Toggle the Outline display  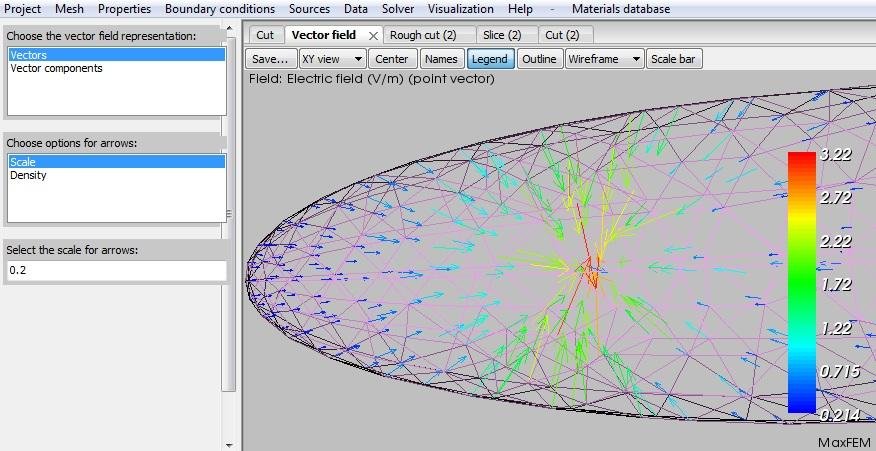pyautogui.click(x=539, y=59)
